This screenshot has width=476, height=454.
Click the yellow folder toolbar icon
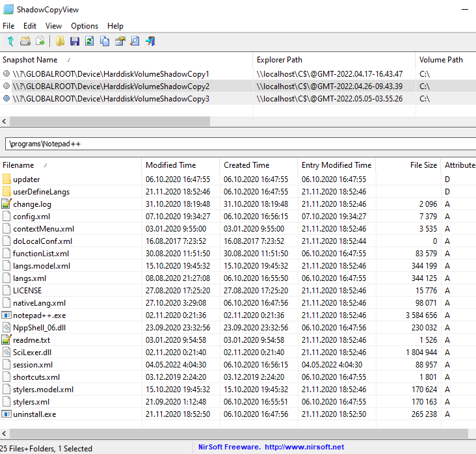click(60, 41)
